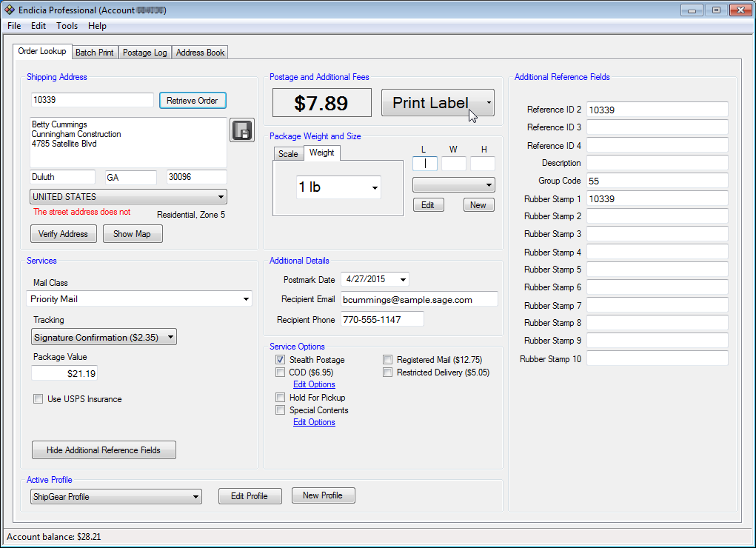Click the state field showing GA

pos(130,177)
